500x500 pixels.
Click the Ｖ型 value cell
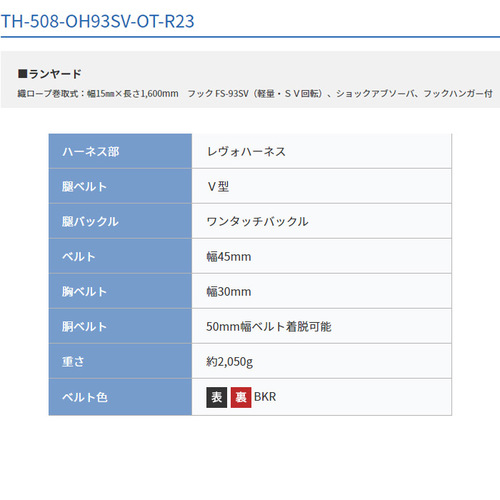pyautogui.click(x=322, y=186)
